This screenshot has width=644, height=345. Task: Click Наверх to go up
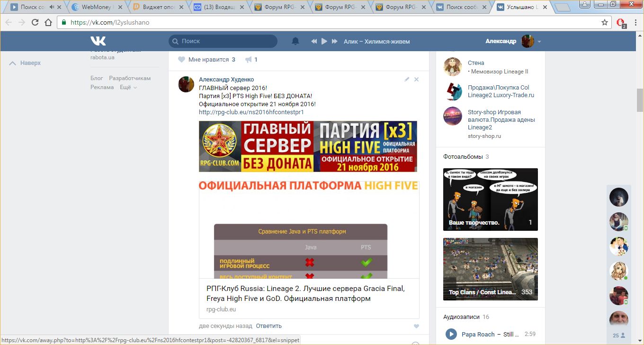(26, 63)
